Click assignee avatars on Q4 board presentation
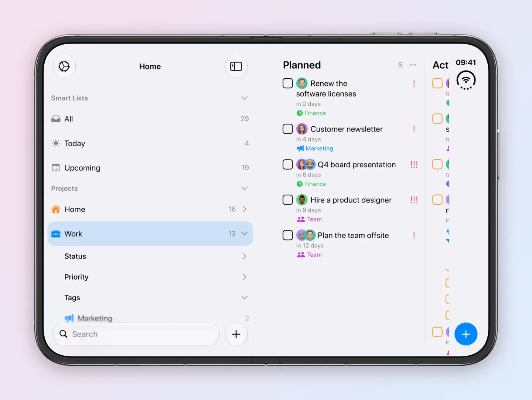 [306, 164]
